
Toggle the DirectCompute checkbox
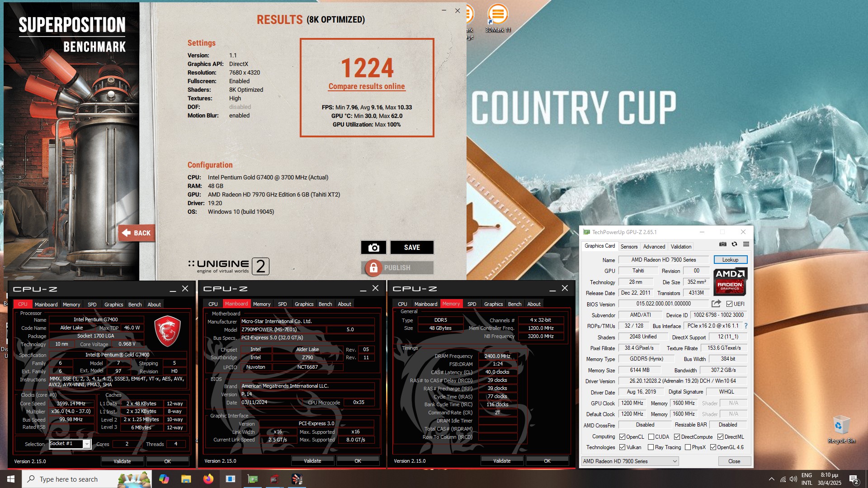pyautogui.click(x=677, y=437)
